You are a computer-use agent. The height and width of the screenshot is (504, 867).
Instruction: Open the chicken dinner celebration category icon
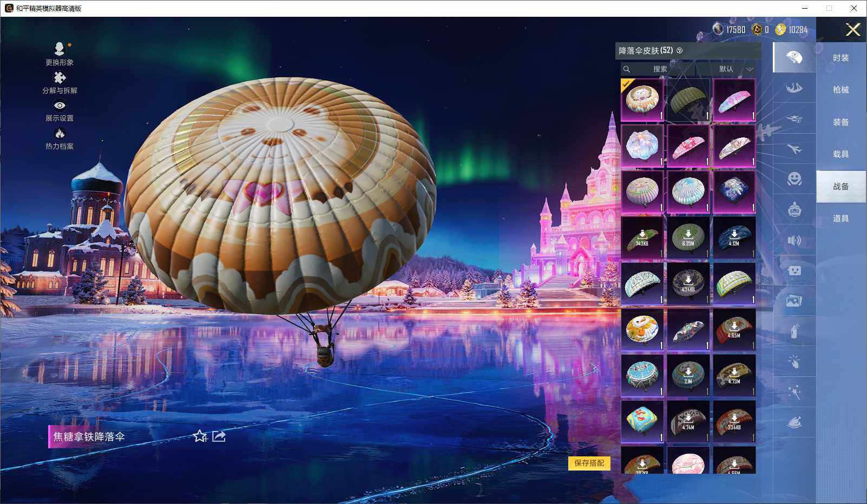pyautogui.click(x=794, y=423)
